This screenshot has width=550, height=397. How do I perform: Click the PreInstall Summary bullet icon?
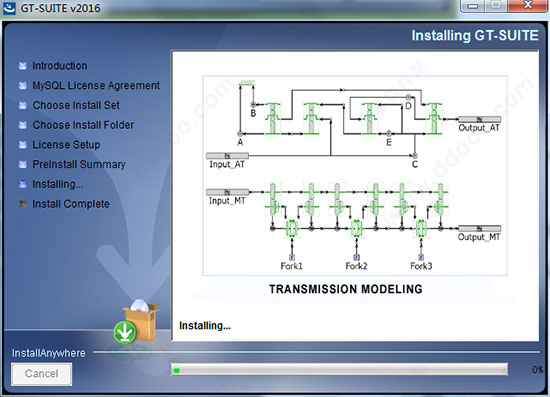(23, 164)
